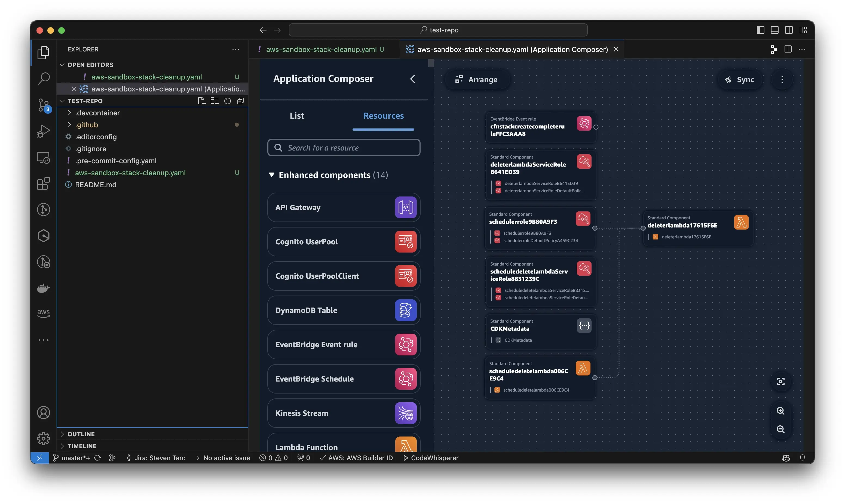Image resolution: width=845 pixels, height=504 pixels.
Task: Open Explorer views ellipsis menu
Action: 236,49
